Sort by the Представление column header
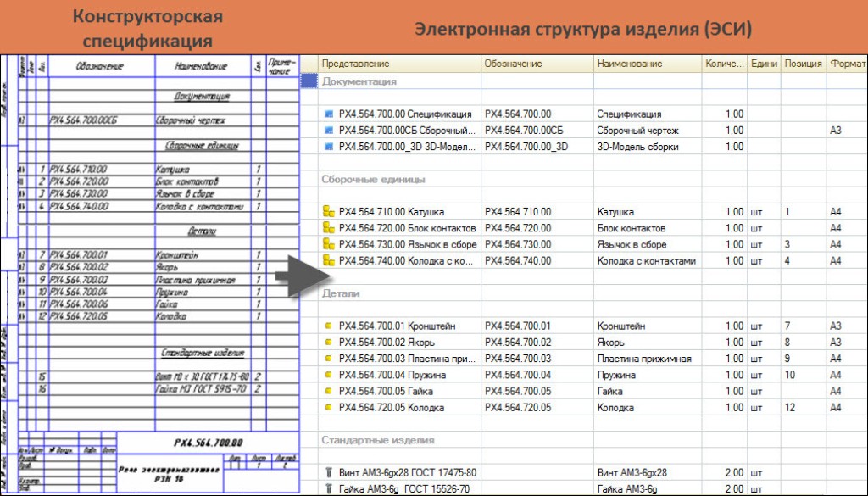The height and width of the screenshot is (496, 868). [x=355, y=64]
